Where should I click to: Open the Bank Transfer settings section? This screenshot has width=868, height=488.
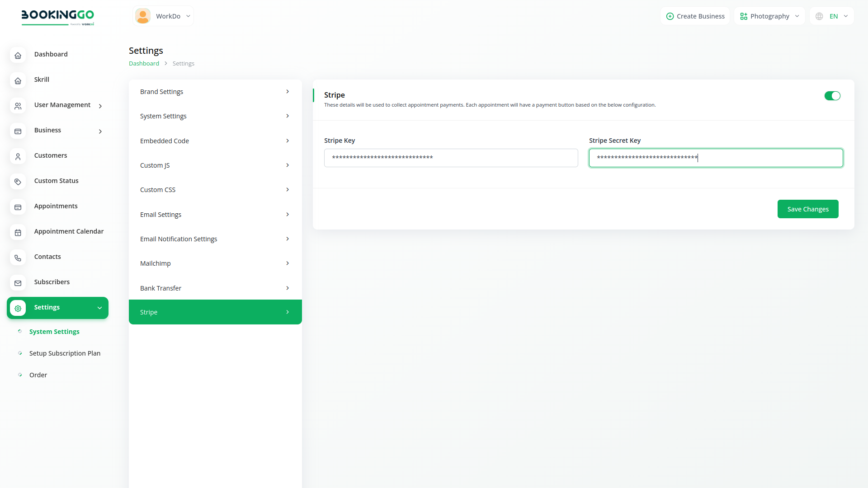click(x=215, y=288)
